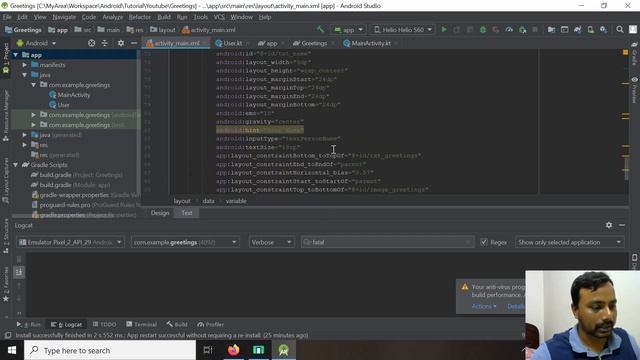
Task: Open the device selector dropdown
Action: click(403, 29)
